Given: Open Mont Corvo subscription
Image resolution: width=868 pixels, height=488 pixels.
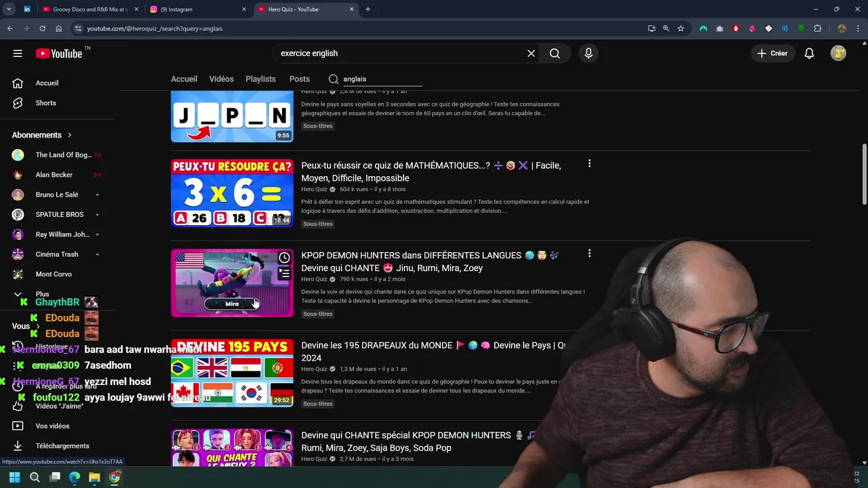Looking at the screenshot, I should pos(54,274).
